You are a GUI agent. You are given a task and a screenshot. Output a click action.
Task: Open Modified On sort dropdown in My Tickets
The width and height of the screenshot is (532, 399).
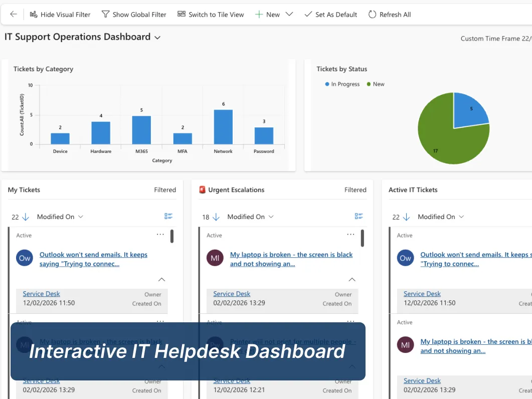point(60,217)
